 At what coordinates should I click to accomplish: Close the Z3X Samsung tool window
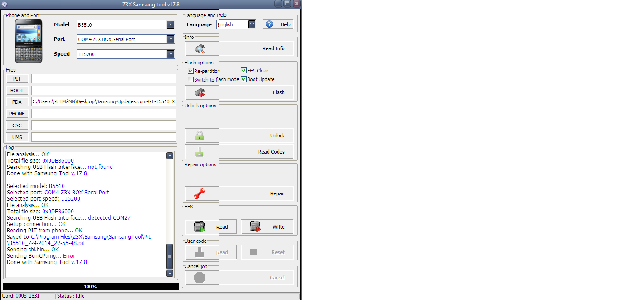[297, 4]
